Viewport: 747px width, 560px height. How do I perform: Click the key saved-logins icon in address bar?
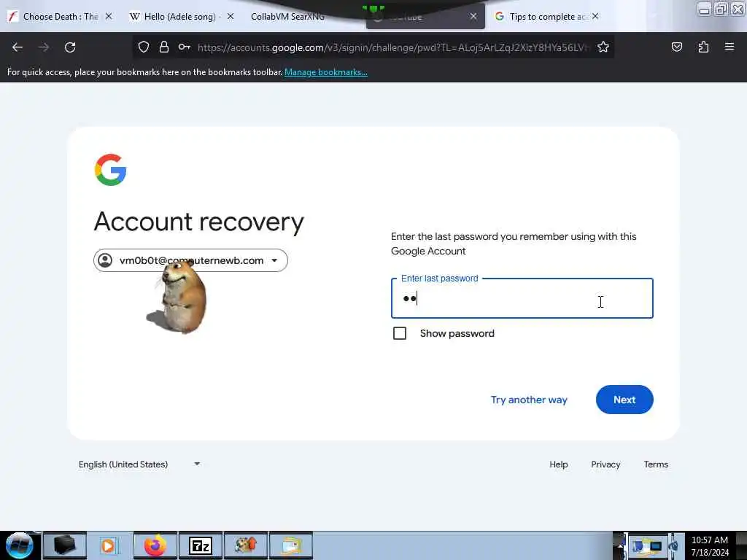click(185, 47)
